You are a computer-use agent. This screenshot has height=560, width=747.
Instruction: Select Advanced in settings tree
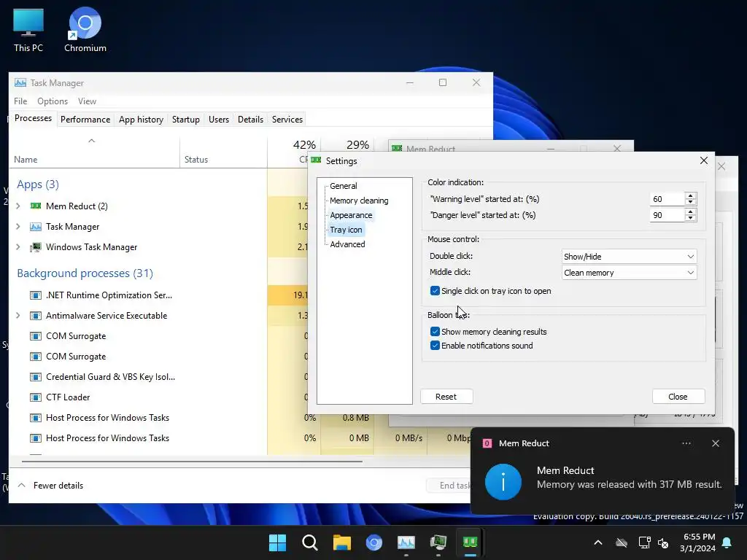(348, 244)
